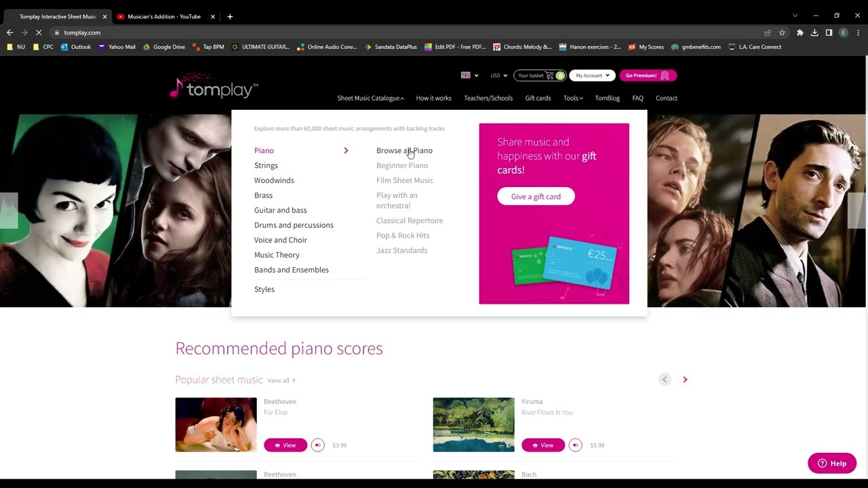Select Piano in the catalogue

[264, 150]
